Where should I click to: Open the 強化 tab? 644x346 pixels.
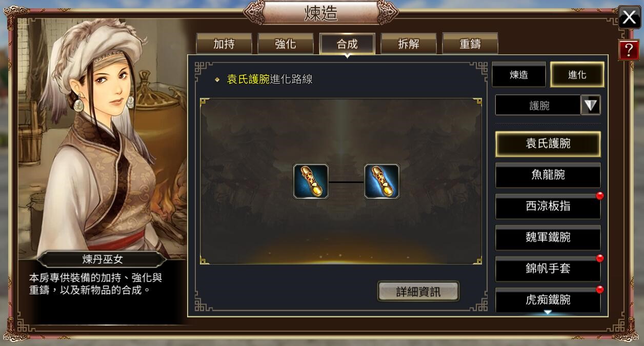click(286, 44)
